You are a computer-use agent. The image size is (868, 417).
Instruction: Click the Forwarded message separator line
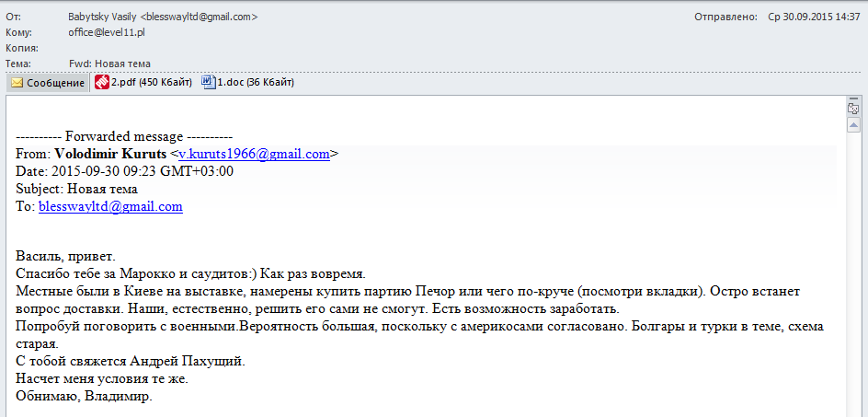tap(125, 136)
